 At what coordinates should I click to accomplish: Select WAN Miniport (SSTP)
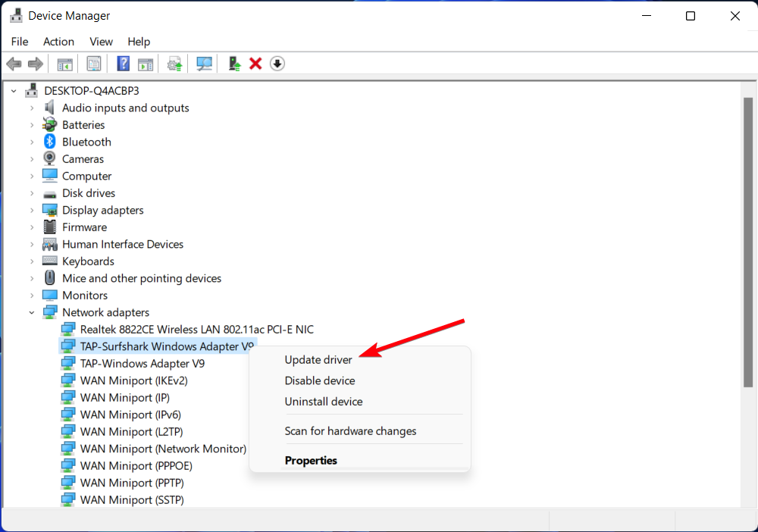pyautogui.click(x=132, y=499)
